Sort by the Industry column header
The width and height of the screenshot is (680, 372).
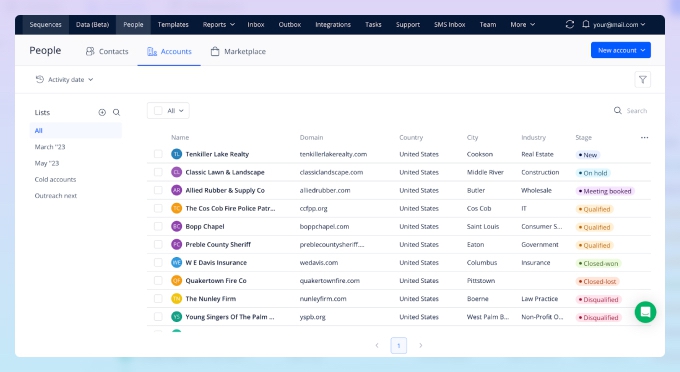pyautogui.click(x=533, y=137)
